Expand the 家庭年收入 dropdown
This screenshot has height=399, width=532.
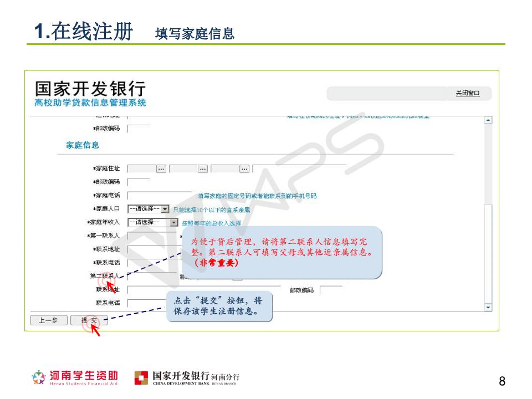pyautogui.click(x=174, y=223)
